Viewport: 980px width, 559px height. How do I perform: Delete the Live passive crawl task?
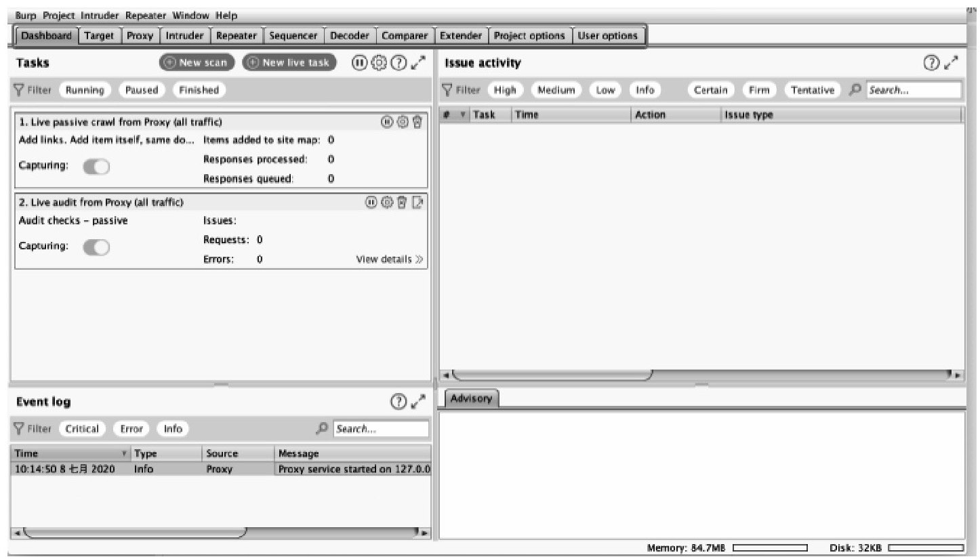[x=417, y=122]
